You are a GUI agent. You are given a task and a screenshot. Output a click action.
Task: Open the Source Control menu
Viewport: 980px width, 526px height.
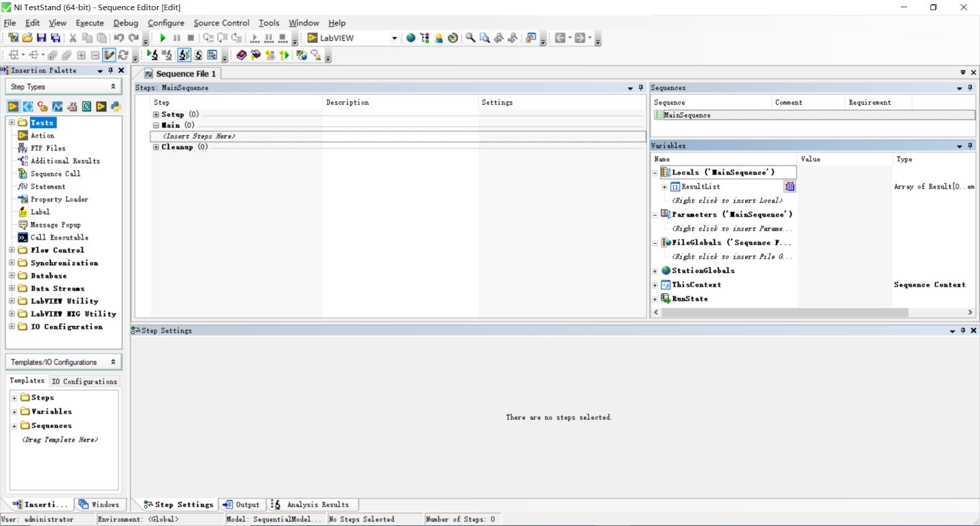click(221, 23)
